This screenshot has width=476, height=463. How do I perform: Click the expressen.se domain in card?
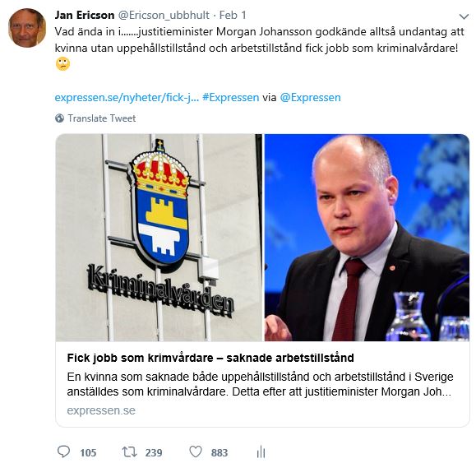click(101, 410)
